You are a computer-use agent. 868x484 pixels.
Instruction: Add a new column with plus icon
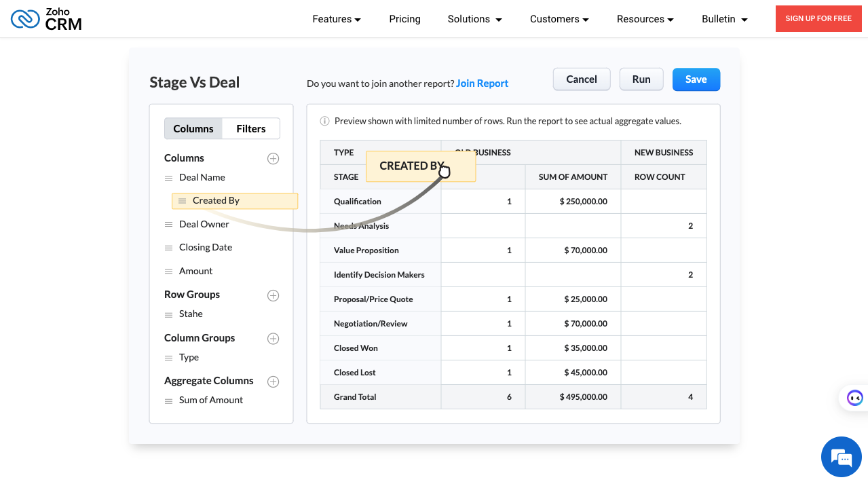273,159
